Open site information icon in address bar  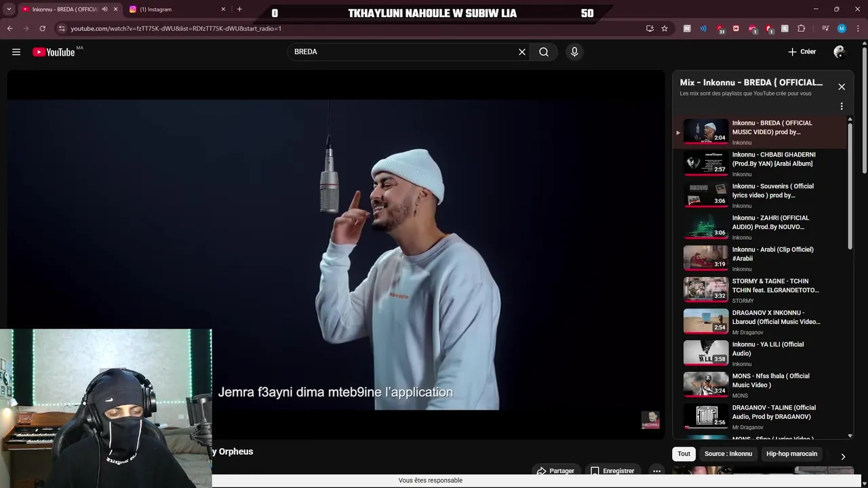(x=62, y=28)
